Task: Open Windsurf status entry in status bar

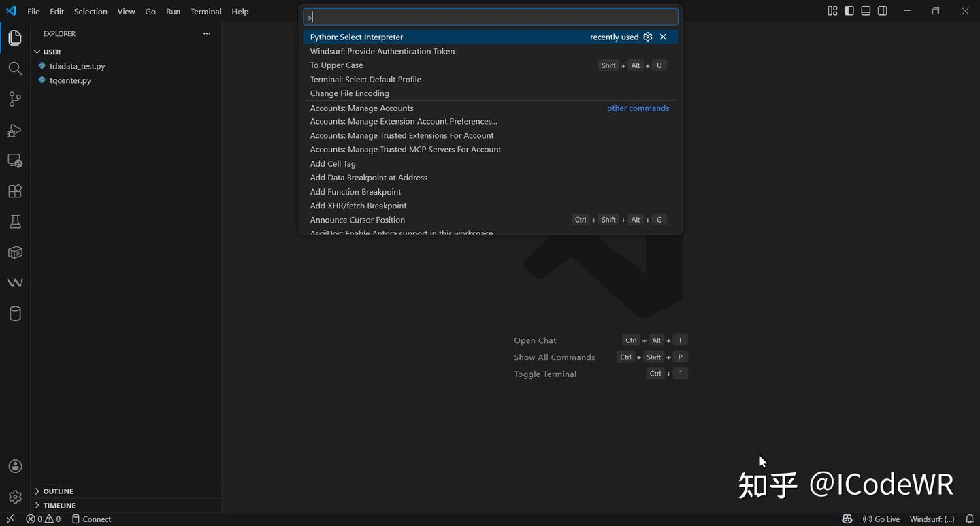Action: [x=932, y=519]
